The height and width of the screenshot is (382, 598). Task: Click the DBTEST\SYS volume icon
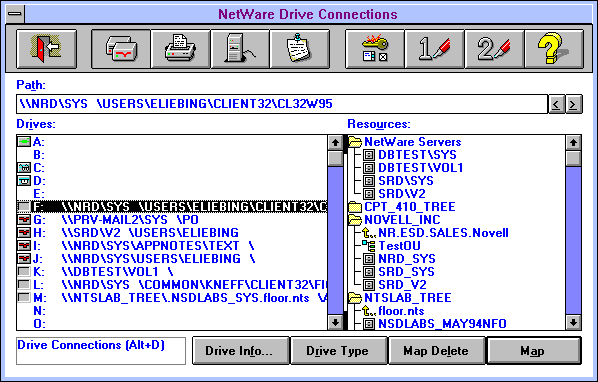point(368,155)
